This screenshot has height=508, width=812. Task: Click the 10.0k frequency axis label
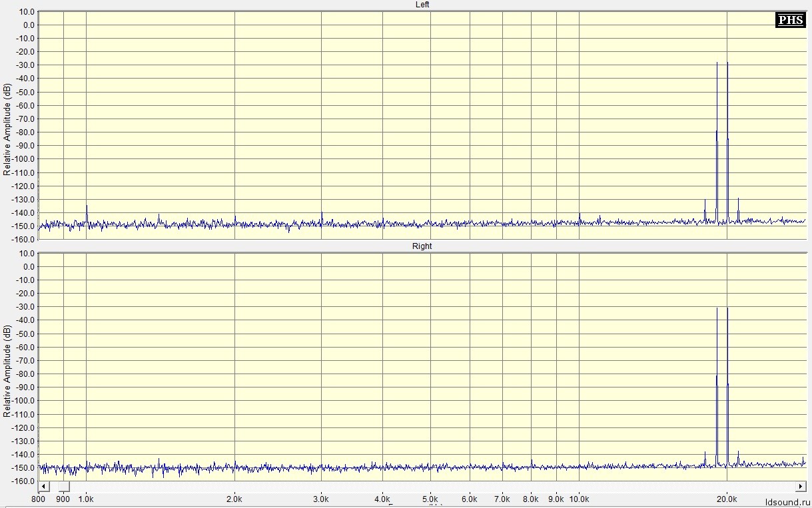(579, 499)
